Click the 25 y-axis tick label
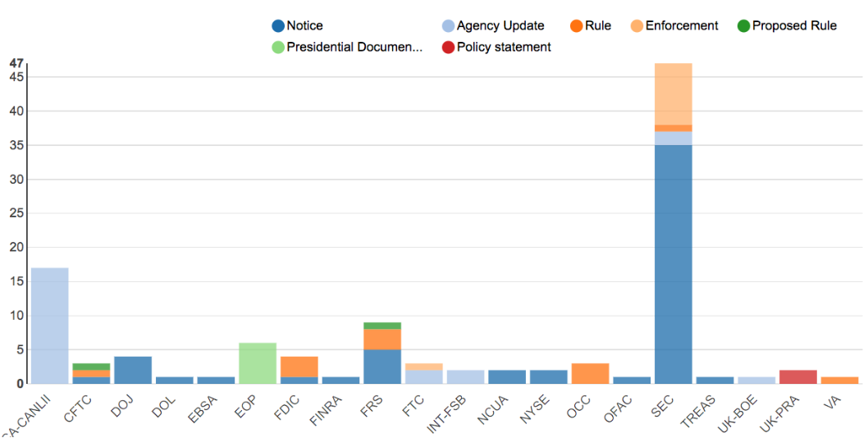 point(16,213)
